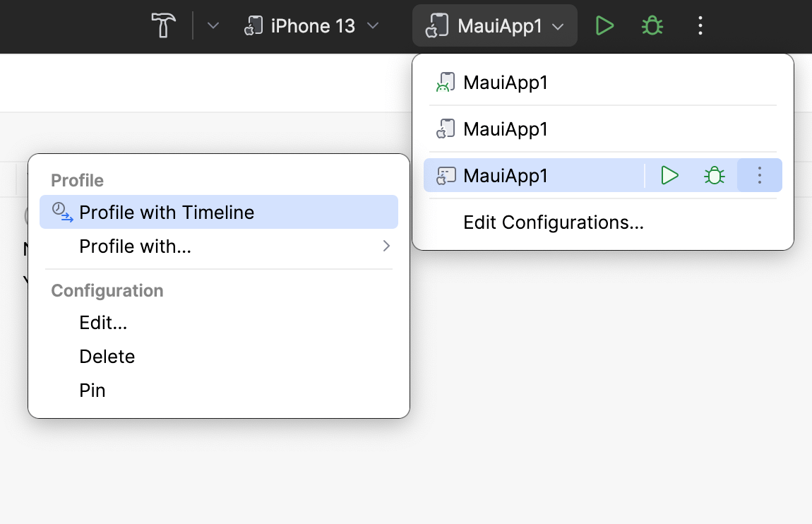Image resolution: width=812 pixels, height=524 pixels.
Task: Click the hammer build icon
Action: (x=164, y=26)
